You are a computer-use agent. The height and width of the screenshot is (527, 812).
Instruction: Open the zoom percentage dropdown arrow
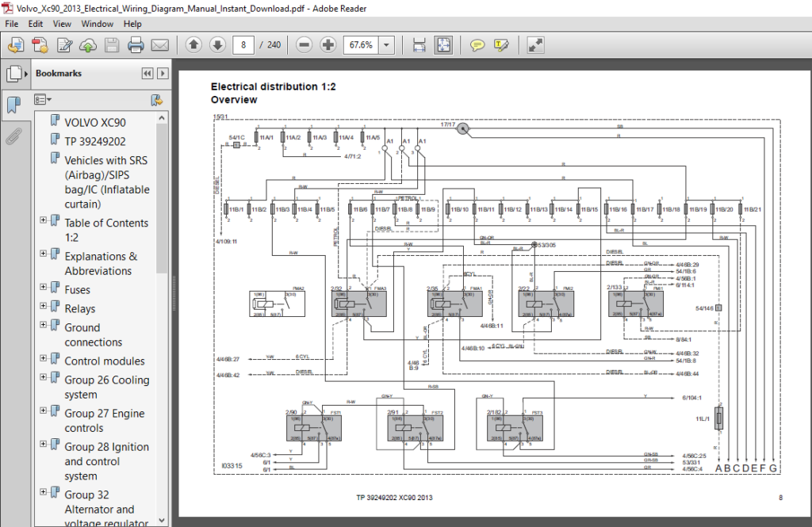[386, 45]
